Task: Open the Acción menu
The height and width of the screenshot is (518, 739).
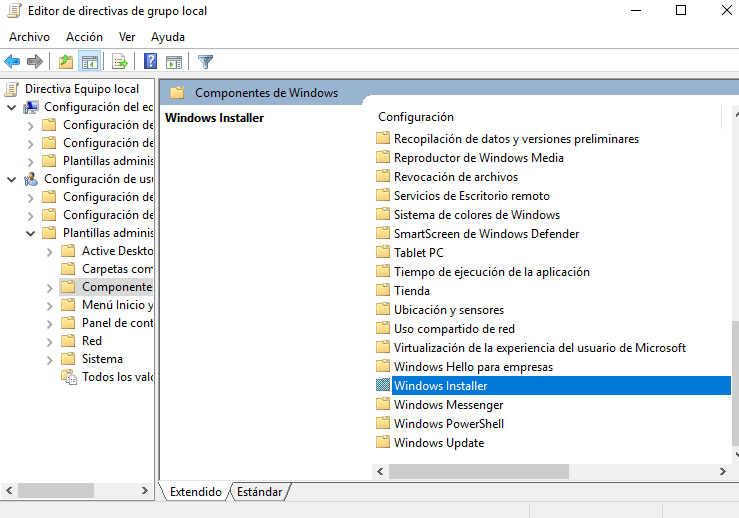Action: [x=84, y=37]
